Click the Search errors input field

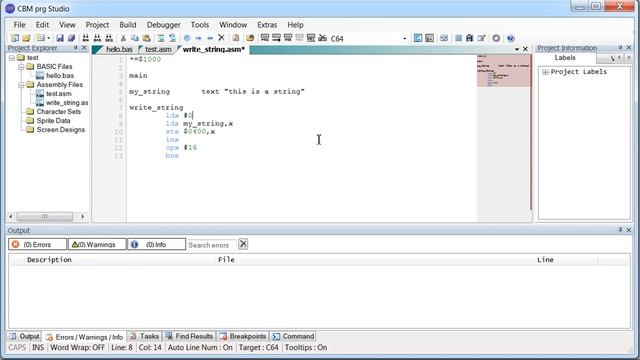tap(211, 245)
